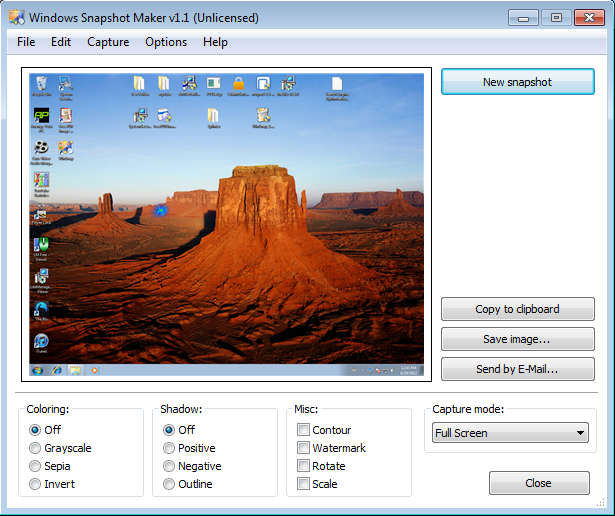This screenshot has width=615, height=516.
Task: Maximize the Snapshot Maker window
Action: click(556, 18)
